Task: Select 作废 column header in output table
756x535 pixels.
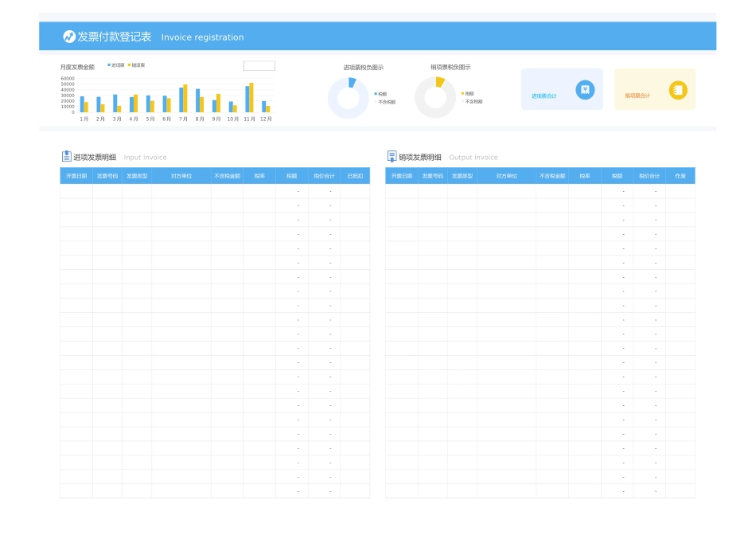Action: coord(680,176)
